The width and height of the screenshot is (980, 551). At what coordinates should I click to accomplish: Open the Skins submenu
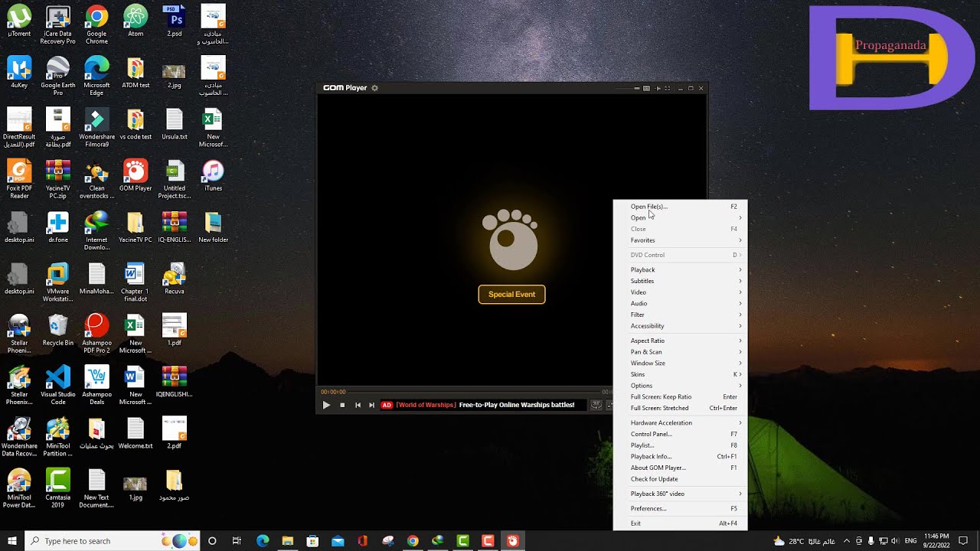[x=680, y=374]
